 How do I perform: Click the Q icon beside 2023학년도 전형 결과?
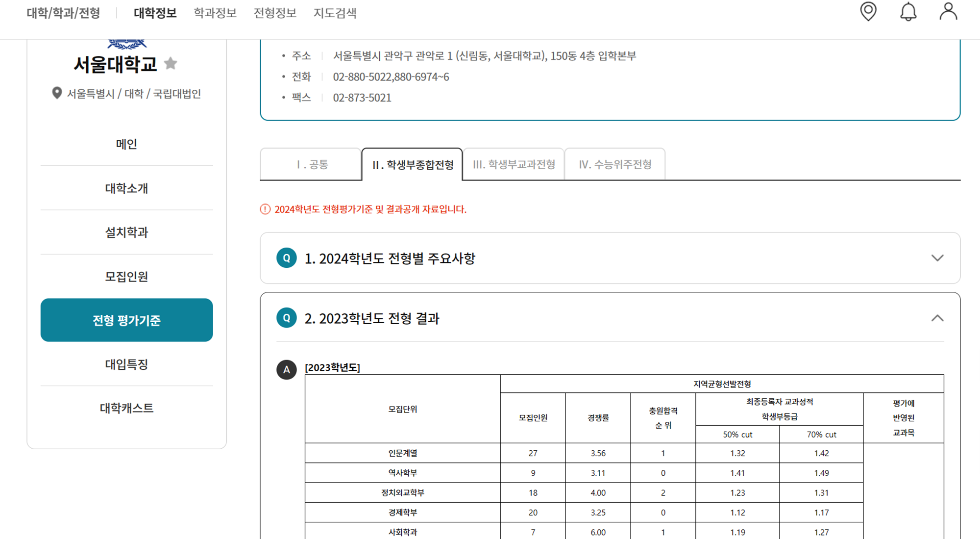coord(287,318)
